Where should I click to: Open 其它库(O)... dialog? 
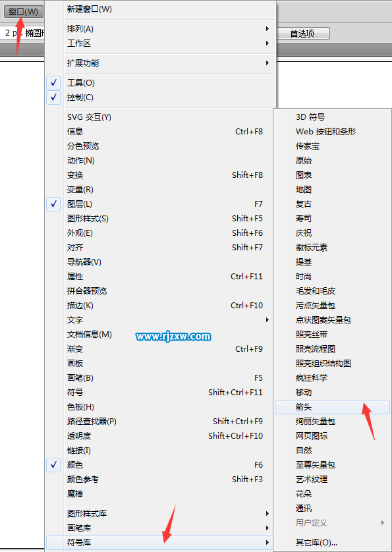[x=332, y=543]
